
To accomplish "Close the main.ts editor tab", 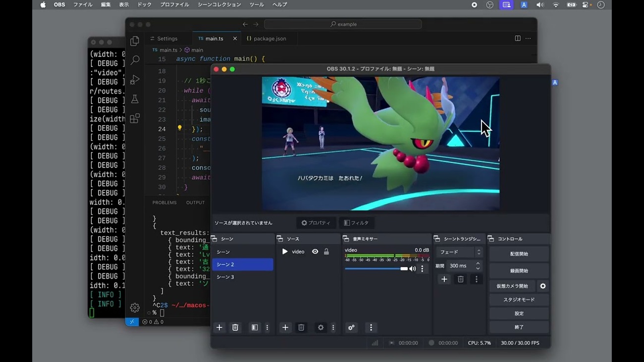I will pyautogui.click(x=235, y=39).
